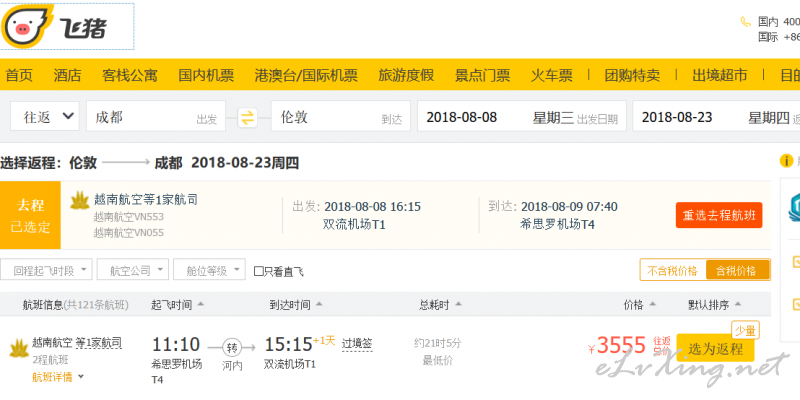Check the 只看直飞 checkbox
This screenshot has width=800, height=400.
(259, 271)
